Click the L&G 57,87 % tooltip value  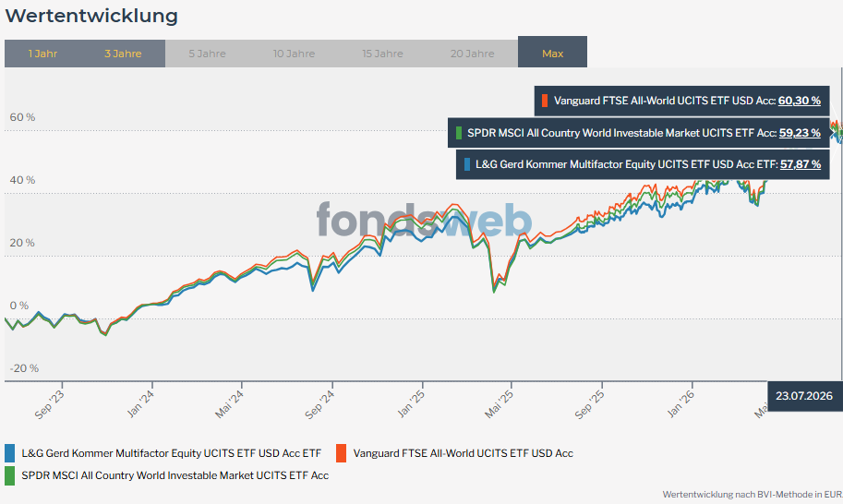800,164
